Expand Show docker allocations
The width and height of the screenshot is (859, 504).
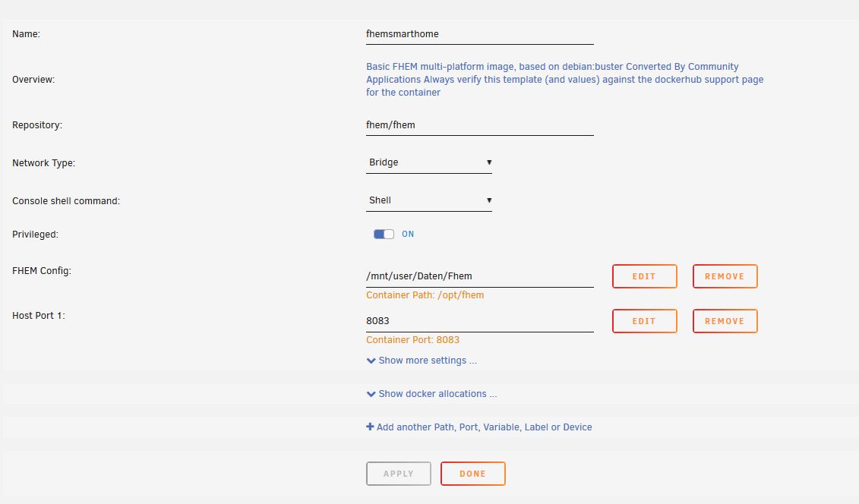tap(431, 394)
